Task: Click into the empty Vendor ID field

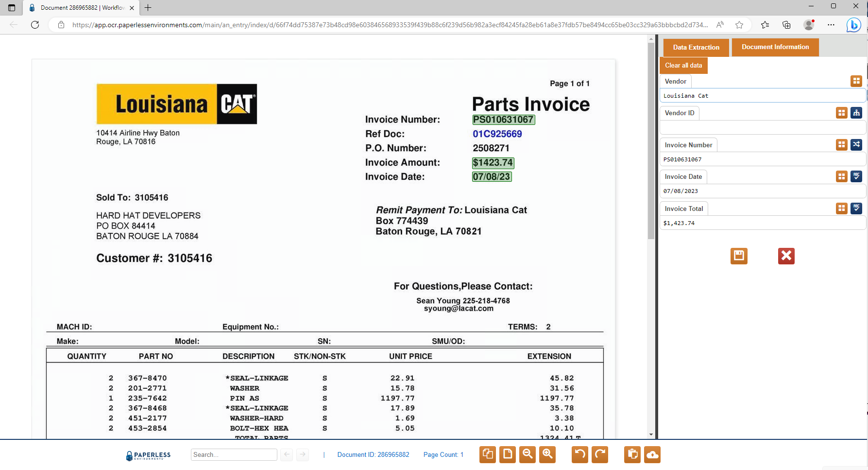Action: [x=763, y=127]
